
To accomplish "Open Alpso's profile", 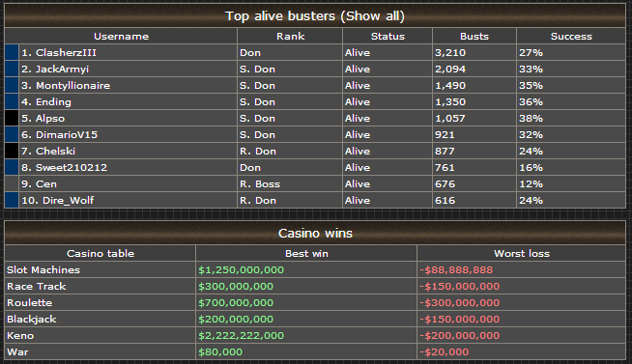I will click(x=50, y=119).
